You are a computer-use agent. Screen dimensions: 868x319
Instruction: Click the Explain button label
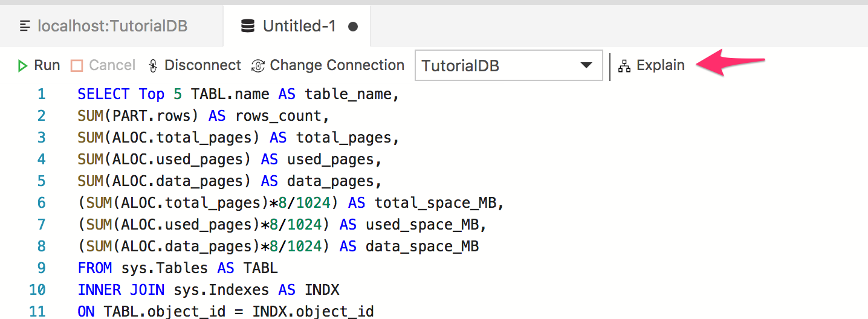[661, 65]
